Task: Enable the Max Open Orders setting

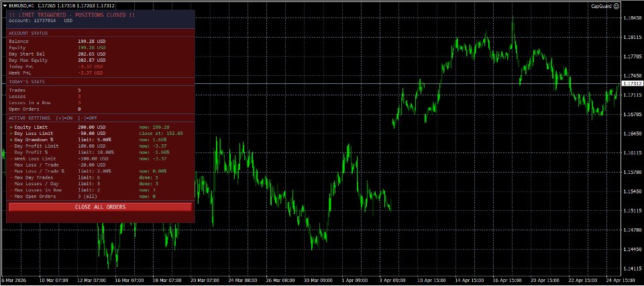Action: (11, 197)
